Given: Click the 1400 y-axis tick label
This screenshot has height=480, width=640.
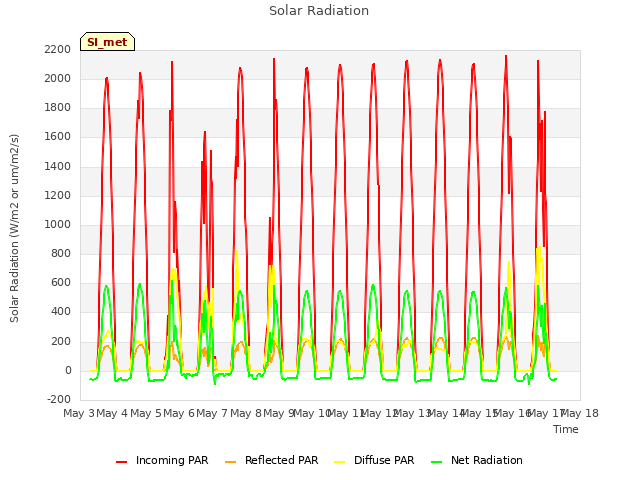Looking at the screenshot, I should tap(58, 166).
